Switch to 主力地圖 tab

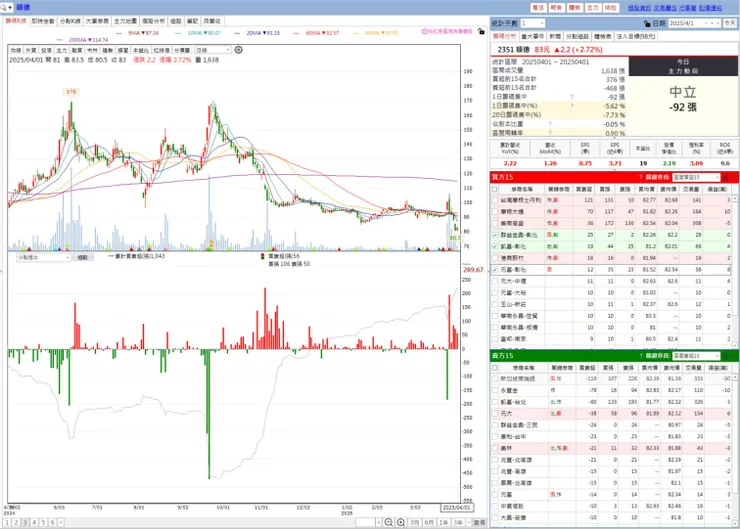(125, 21)
